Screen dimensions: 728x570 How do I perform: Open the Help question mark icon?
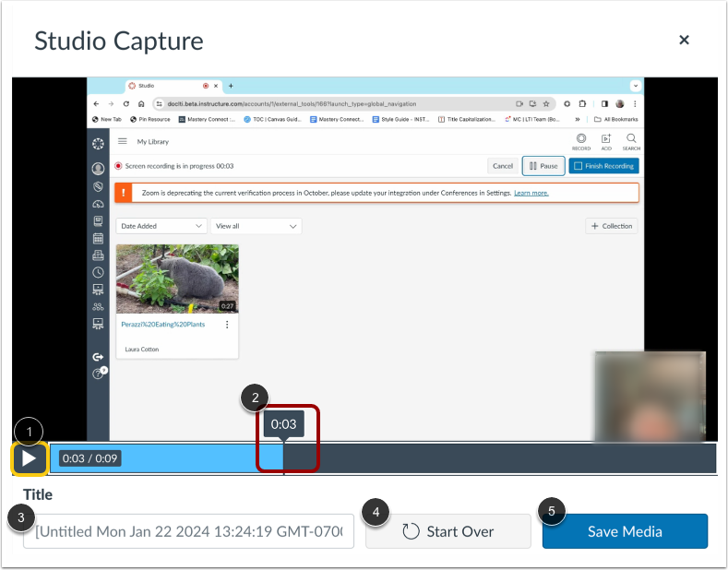(98, 374)
